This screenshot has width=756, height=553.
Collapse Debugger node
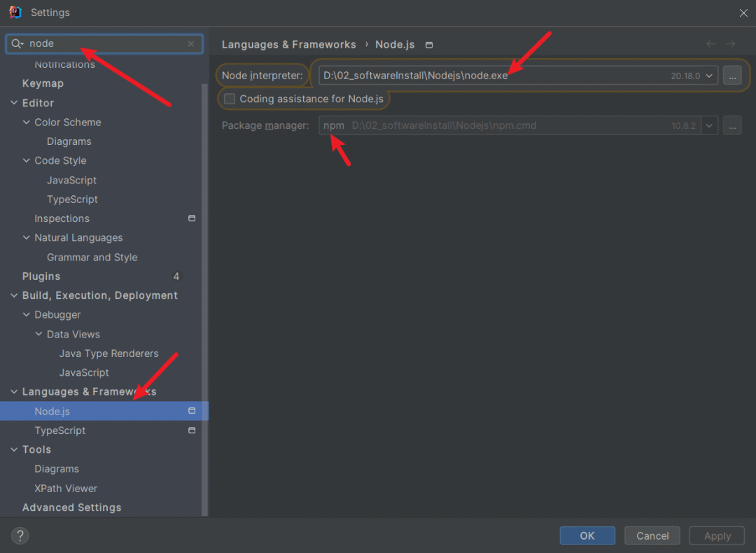[26, 314]
